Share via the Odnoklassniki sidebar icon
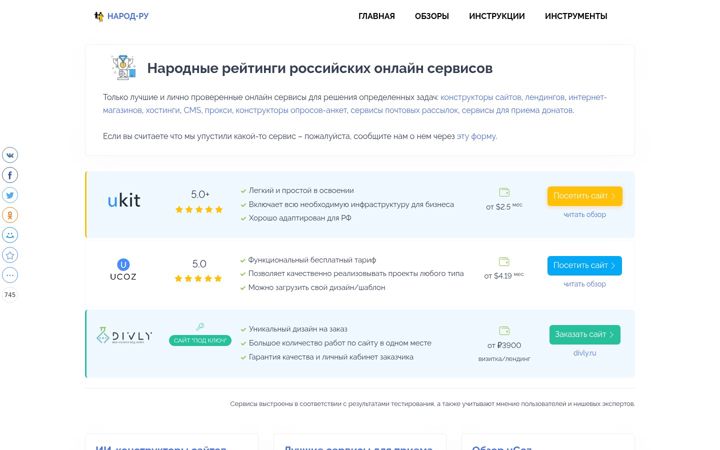The width and height of the screenshot is (720, 450). pyautogui.click(x=10, y=215)
